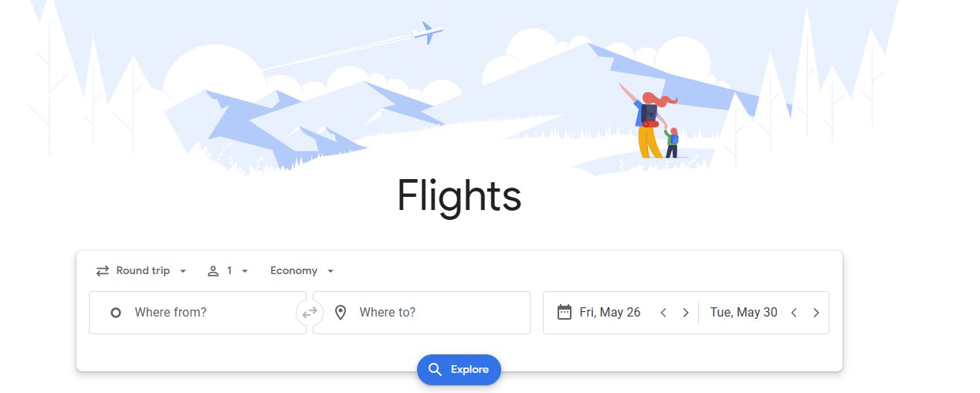This screenshot has width=980, height=393.
Task: Move return date earlier than Tue, May 30
Action: click(x=794, y=313)
